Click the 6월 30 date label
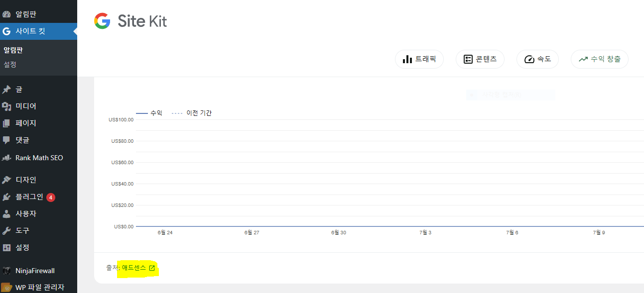Viewport: 644px width, 293px height. pyautogui.click(x=339, y=232)
